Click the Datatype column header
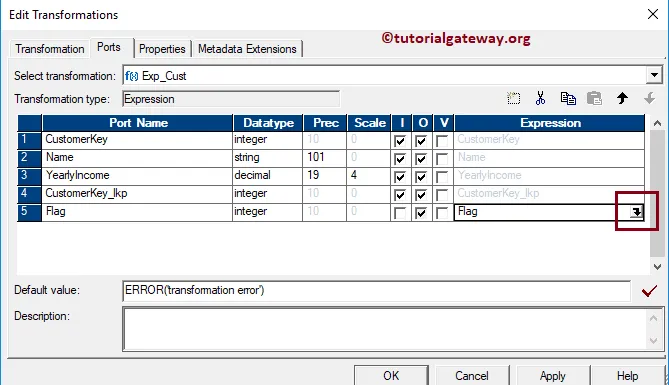 point(268,123)
